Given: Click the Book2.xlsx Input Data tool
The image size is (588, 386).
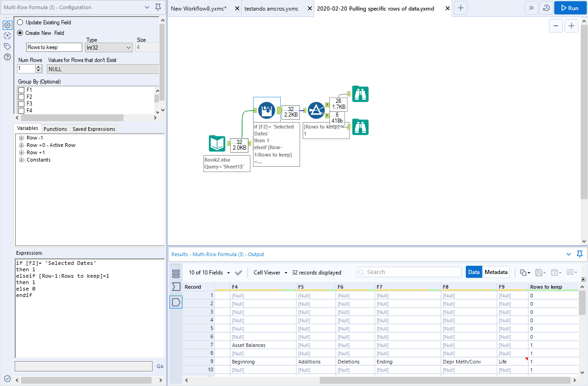Looking at the screenshot, I should click(217, 144).
